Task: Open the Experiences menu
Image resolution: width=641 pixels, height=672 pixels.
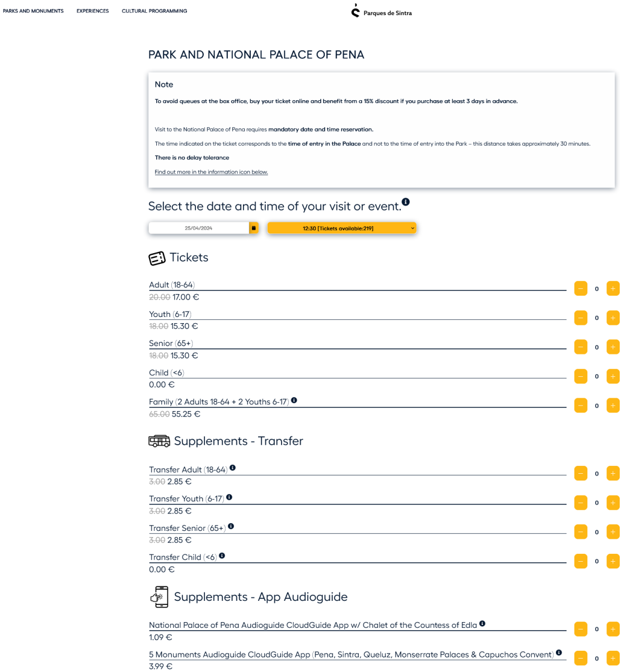Action: tap(93, 11)
